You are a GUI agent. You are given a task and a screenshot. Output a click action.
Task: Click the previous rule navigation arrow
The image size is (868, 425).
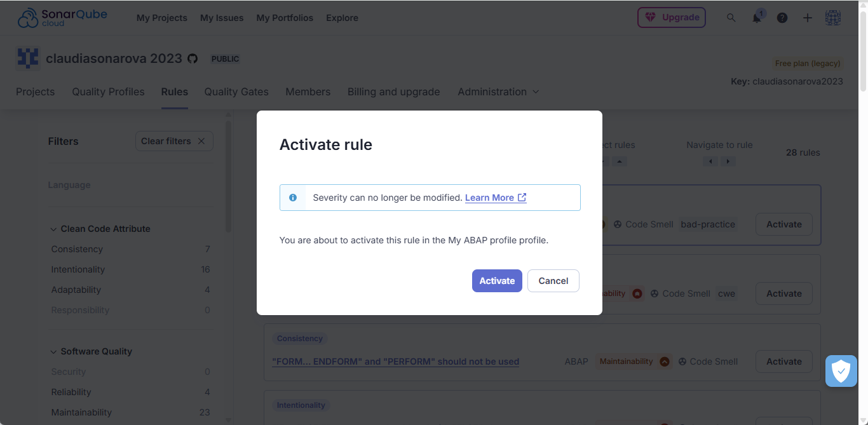[x=710, y=161]
